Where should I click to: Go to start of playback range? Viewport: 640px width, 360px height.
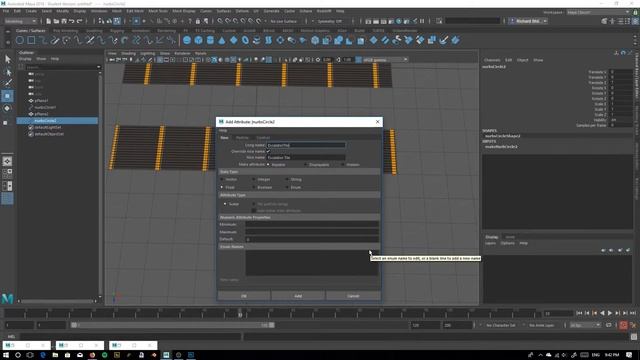tap(579, 313)
